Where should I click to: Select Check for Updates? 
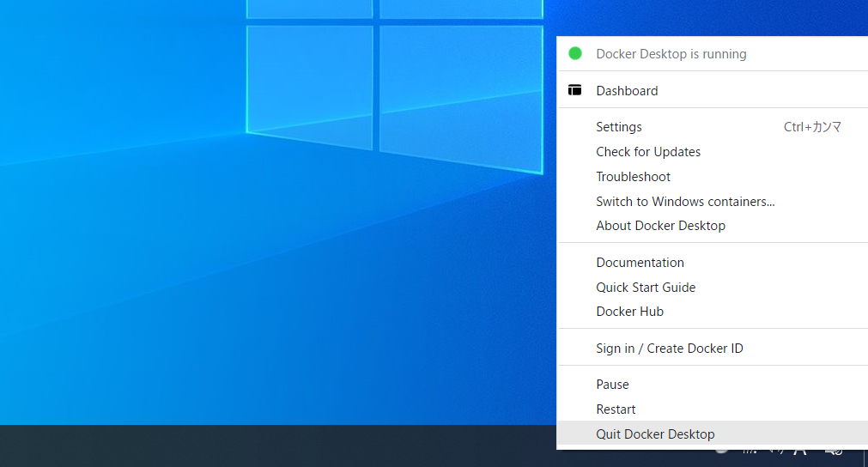(x=713, y=152)
